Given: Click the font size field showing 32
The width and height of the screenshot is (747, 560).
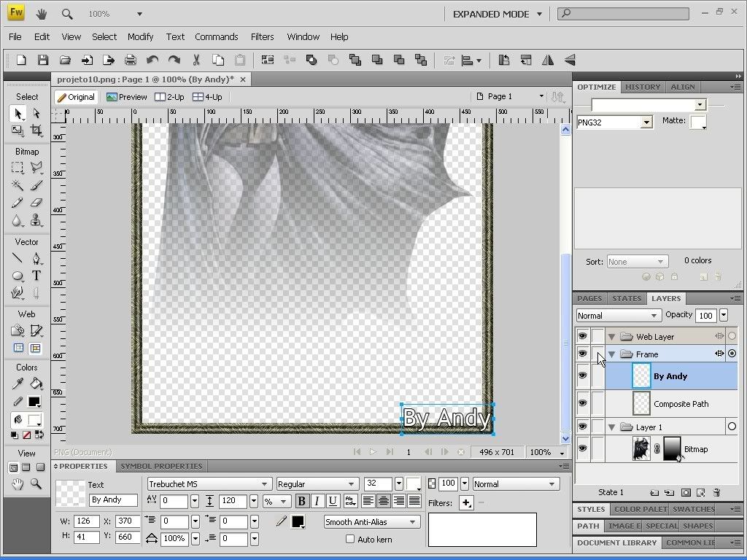Looking at the screenshot, I should [x=378, y=484].
